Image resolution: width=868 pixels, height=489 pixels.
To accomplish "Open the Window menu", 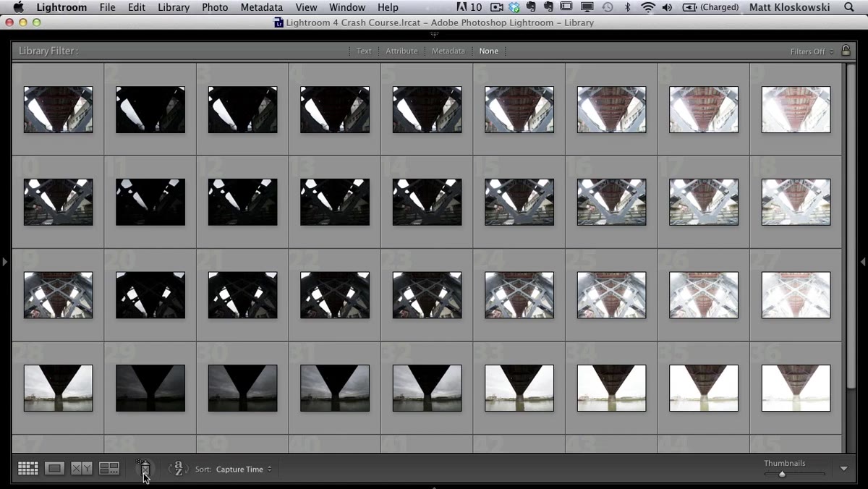I will [x=347, y=7].
